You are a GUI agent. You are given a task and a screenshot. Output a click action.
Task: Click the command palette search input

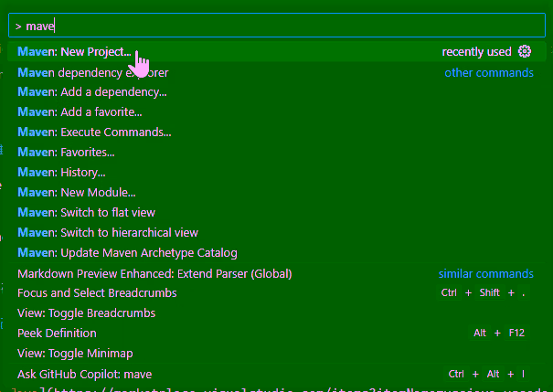[274, 26]
